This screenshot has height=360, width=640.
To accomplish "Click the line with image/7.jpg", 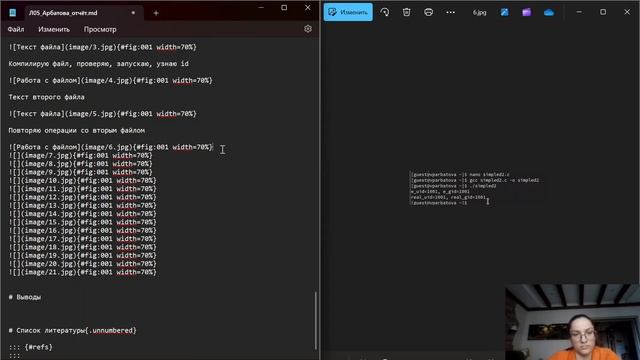I will pos(80,156).
